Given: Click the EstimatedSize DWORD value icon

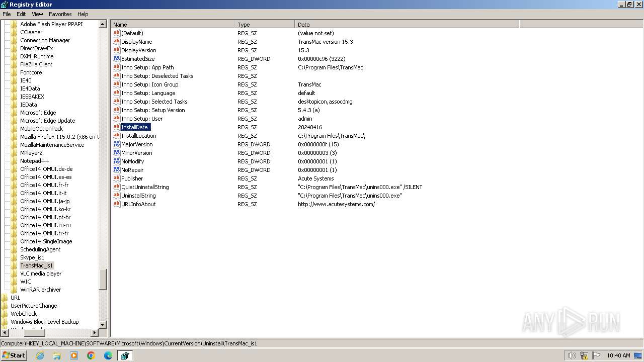Looking at the screenshot, I should 116,59.
